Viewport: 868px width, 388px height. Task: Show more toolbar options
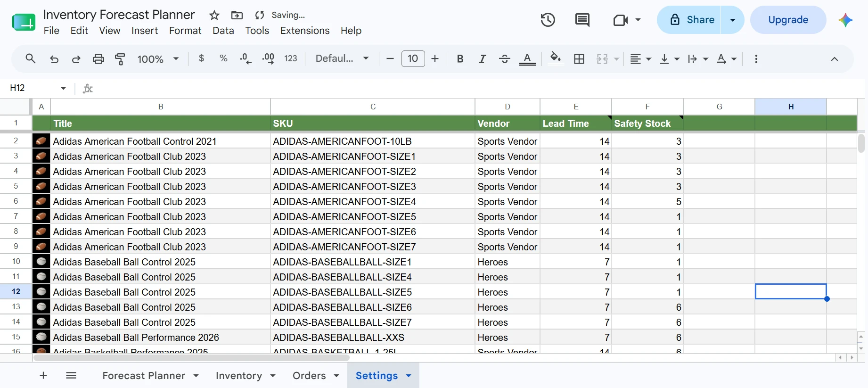tap(756, 59)
